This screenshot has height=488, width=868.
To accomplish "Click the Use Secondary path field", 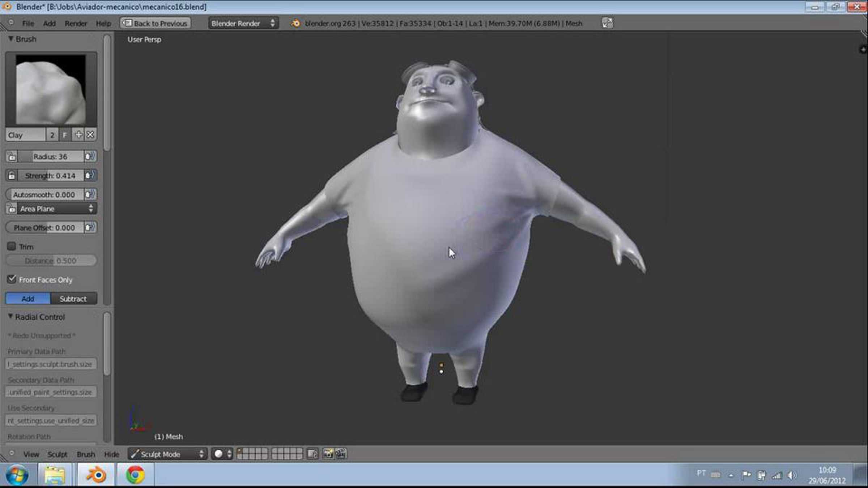I will pos(51,421).
